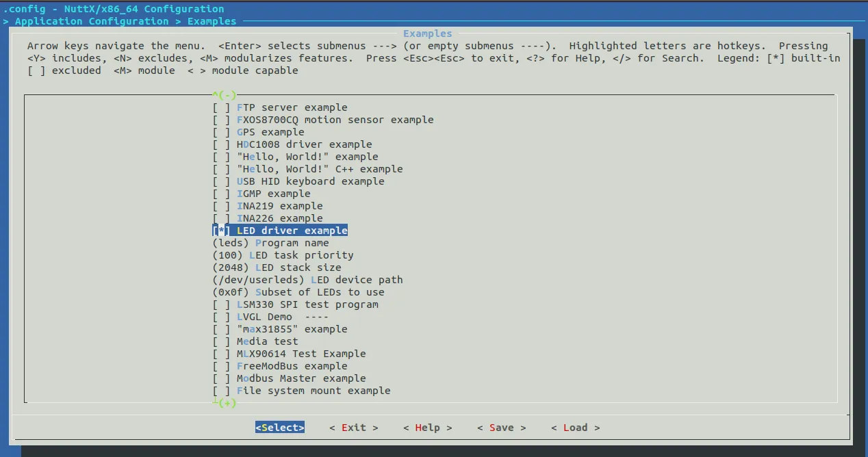Modify Subset of LEDs to use
Screen dimensions: 868x457
click(298, 292)
